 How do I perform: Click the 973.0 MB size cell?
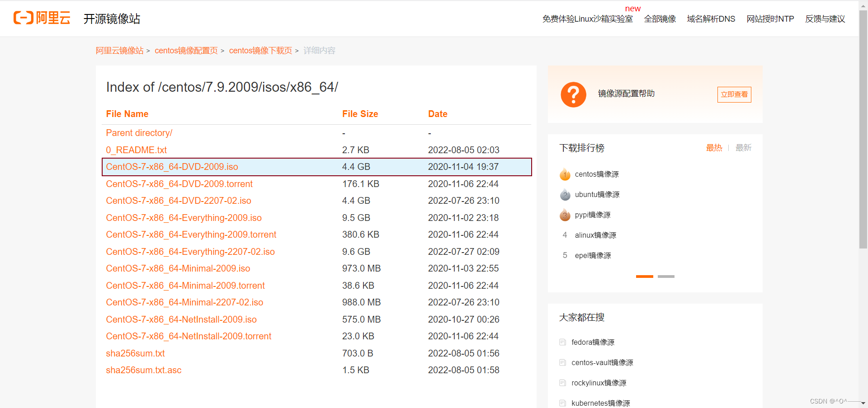[x=361, y=268]
